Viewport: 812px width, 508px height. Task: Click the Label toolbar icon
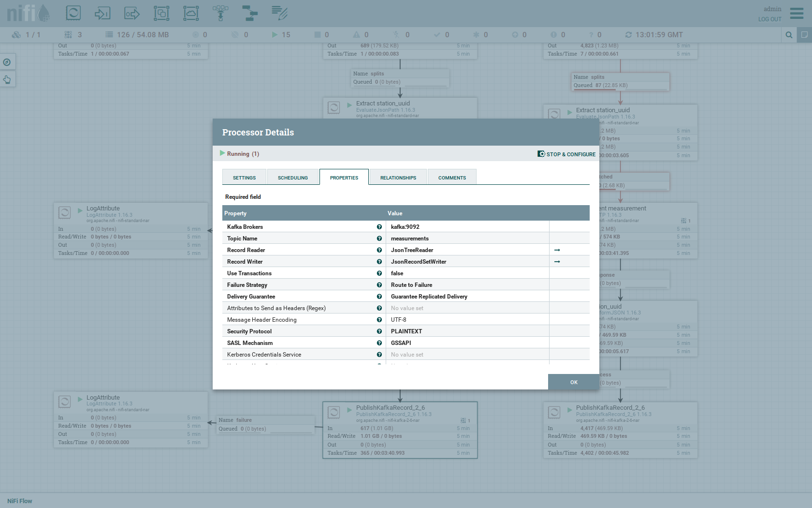click(x=279, y=13)
